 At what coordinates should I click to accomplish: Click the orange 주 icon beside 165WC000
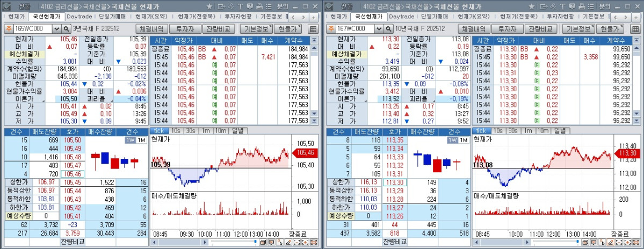[8, 29]
